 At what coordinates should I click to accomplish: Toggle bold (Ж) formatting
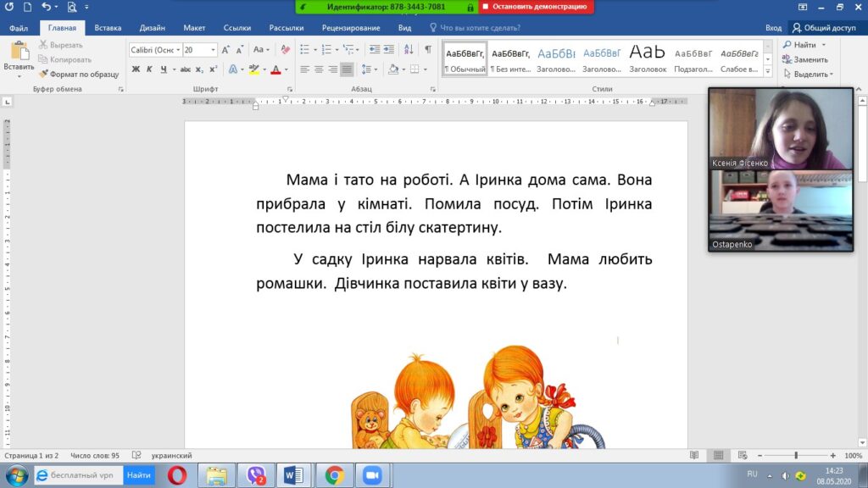136,69
